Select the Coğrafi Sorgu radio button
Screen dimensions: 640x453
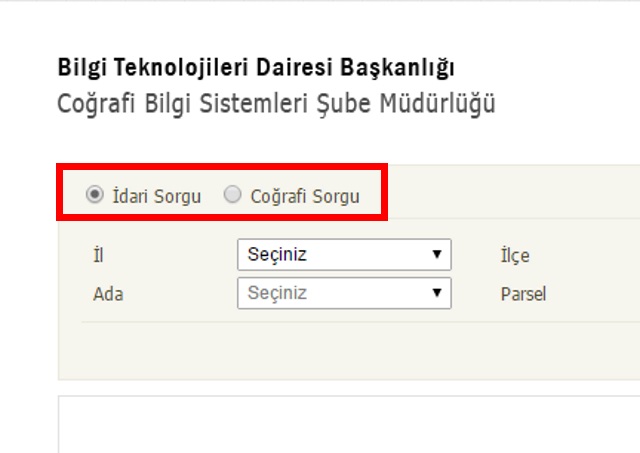point(233,194)
